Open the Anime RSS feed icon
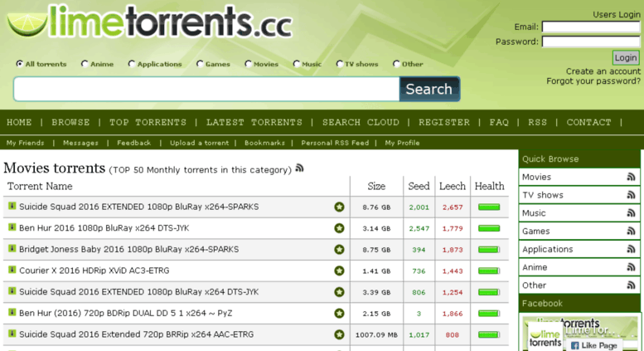The height and width of the screenshot is (351, 644). click(631, 267)
